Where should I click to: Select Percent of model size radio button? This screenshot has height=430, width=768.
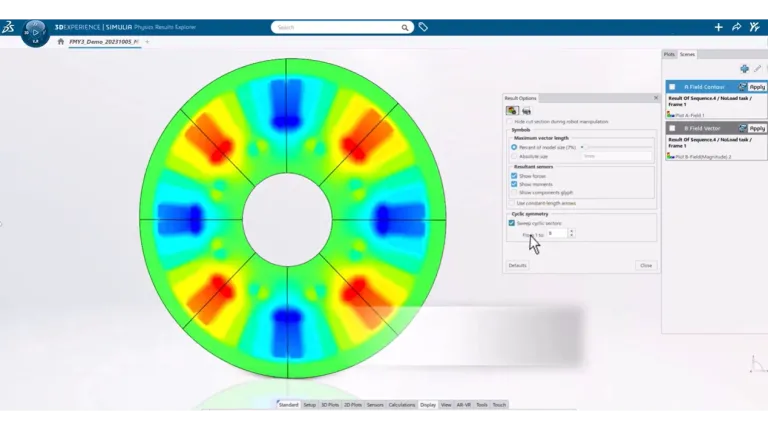514,147
